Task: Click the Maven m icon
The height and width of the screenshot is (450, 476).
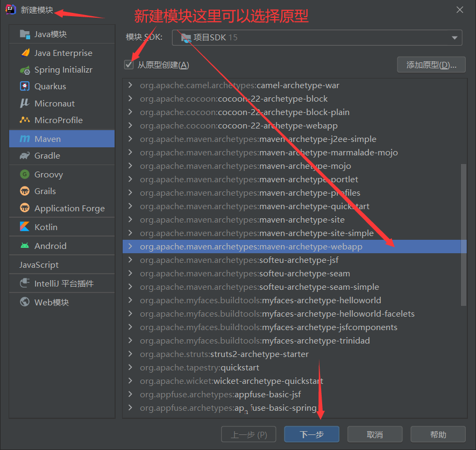Action: 25,139
